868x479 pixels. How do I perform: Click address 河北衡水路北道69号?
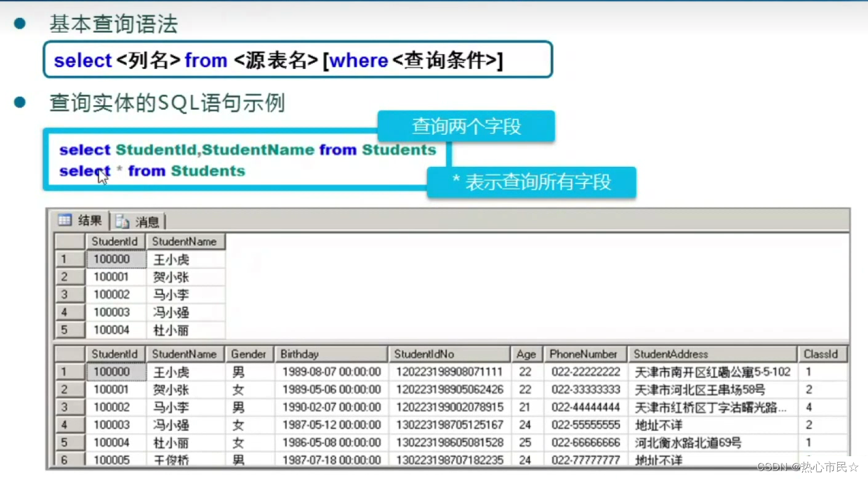[712, 443]
